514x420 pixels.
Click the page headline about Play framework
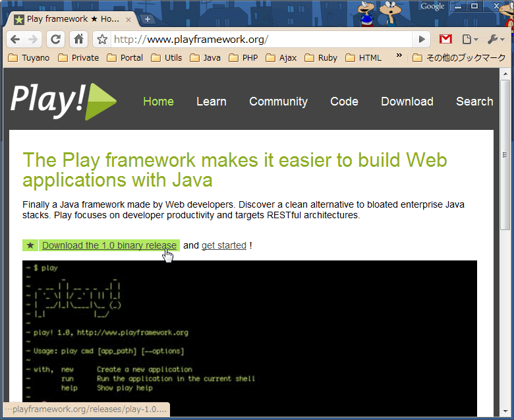pyautogui.click(x=235, y=170)
